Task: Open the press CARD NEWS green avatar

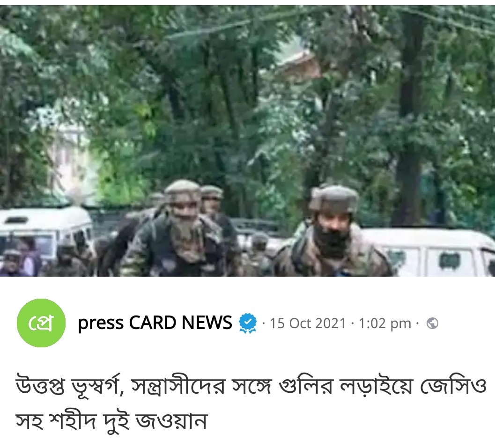Action: (41, 323)
